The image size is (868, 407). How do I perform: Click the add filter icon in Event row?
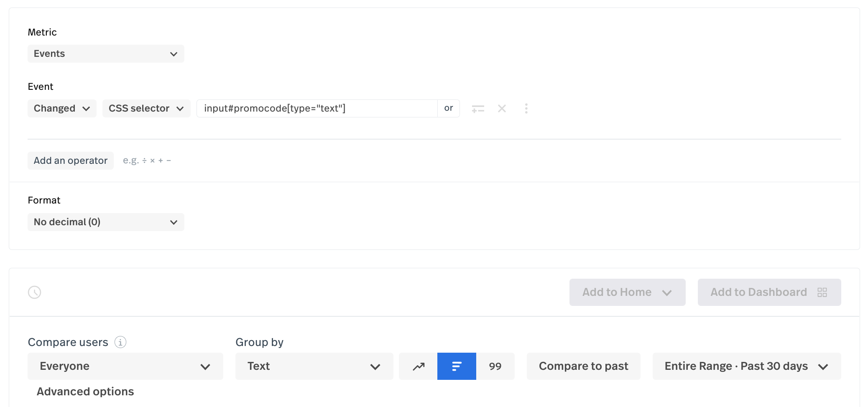[x=477, y=109]
